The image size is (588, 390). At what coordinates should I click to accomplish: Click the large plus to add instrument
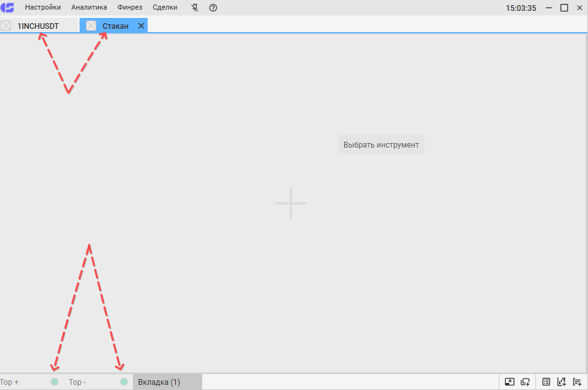click(x=291, y=203)
